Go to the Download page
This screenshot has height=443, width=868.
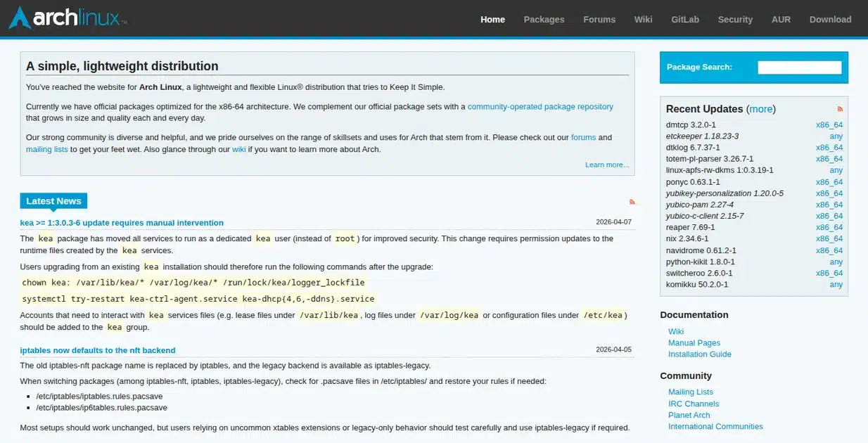[x=830, y=20]
